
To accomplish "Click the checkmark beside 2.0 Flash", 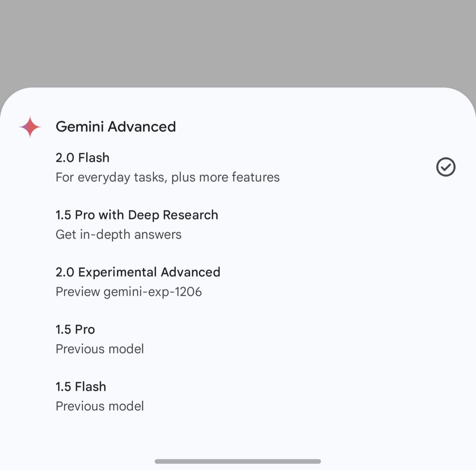I will 446,167.
